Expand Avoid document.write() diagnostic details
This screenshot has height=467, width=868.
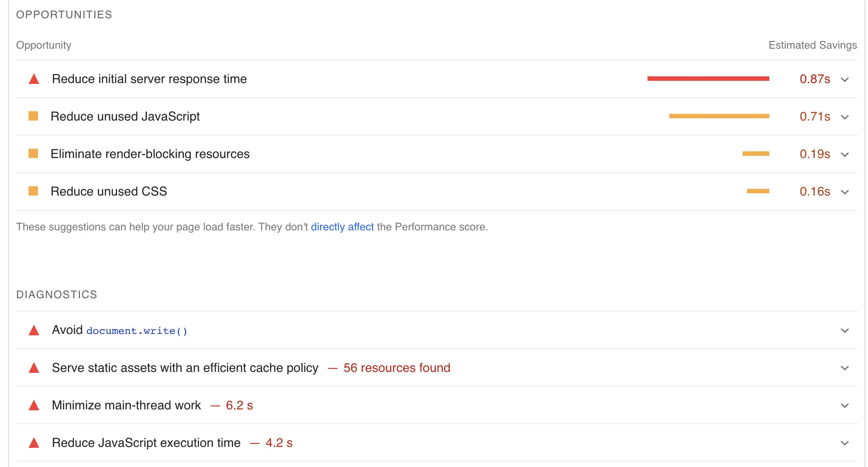(845, 330)
